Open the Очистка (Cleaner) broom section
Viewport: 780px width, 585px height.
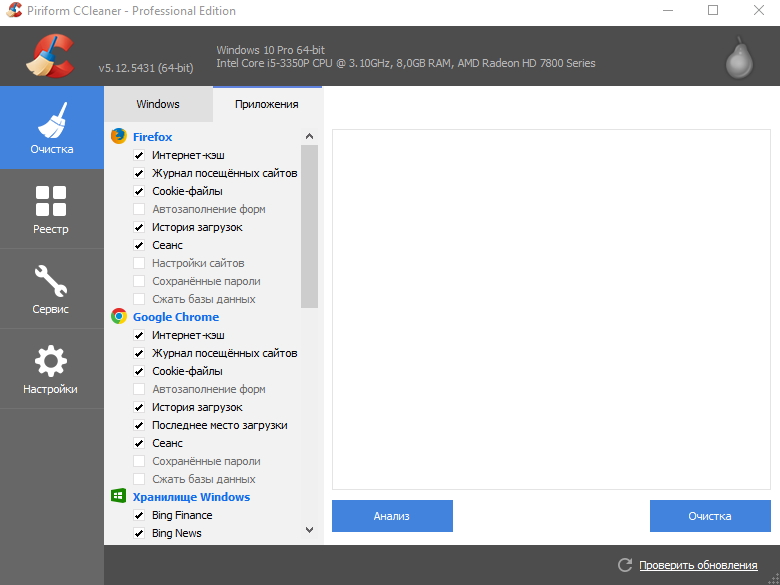click(x=51, y=128)
